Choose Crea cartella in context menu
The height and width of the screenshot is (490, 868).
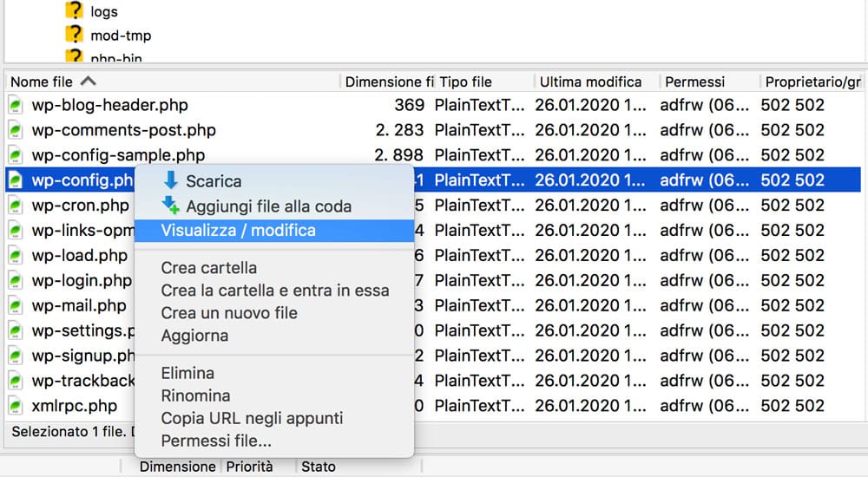[x=208, y=268]
